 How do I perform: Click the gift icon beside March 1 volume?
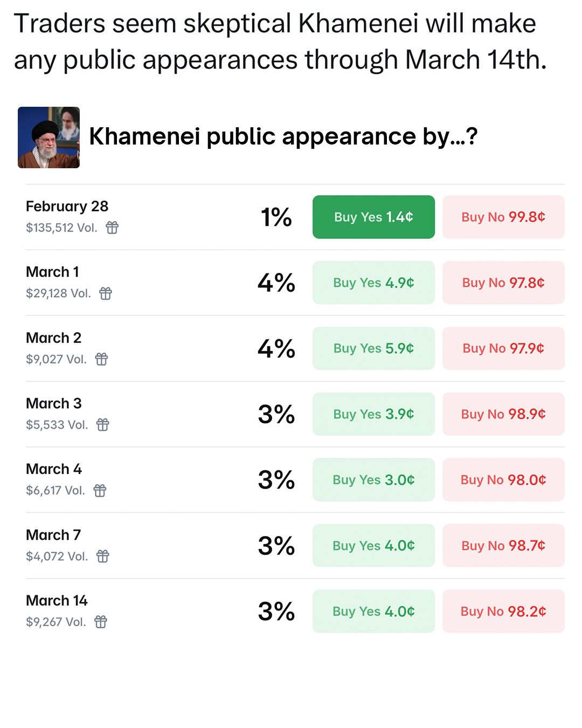tap(106, 293)
